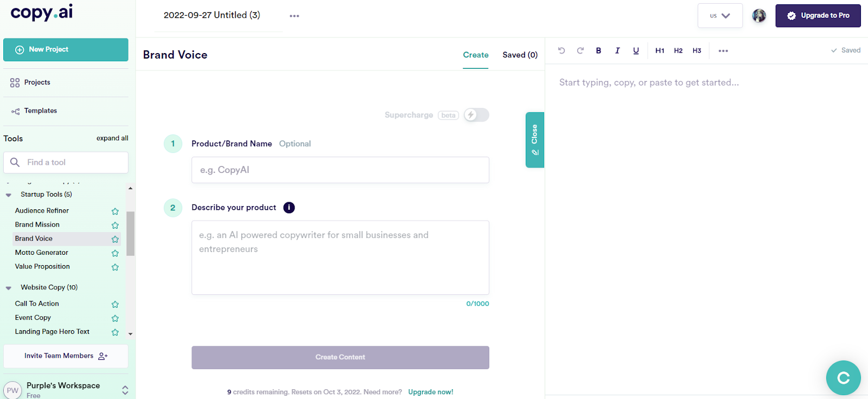Set Heading 3 style
The height and width of the screenshot is (399, 868).
(697, 50)
